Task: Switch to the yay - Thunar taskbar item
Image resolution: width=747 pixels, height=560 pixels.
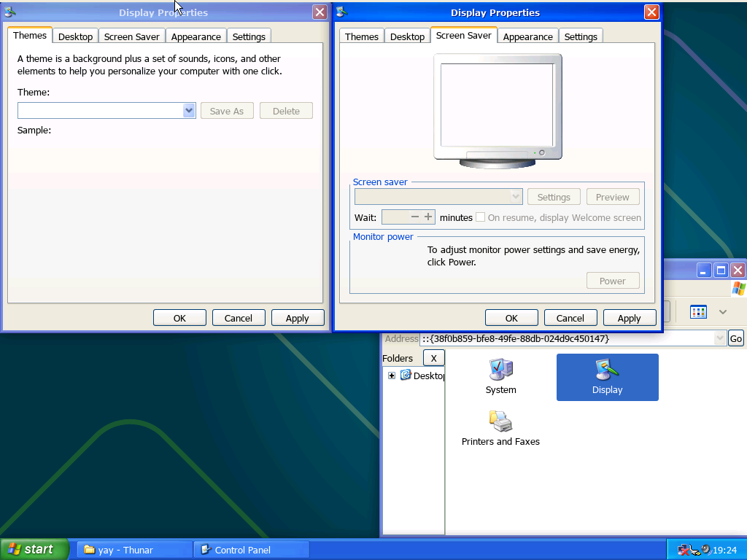Action: [x=134, y=550]
